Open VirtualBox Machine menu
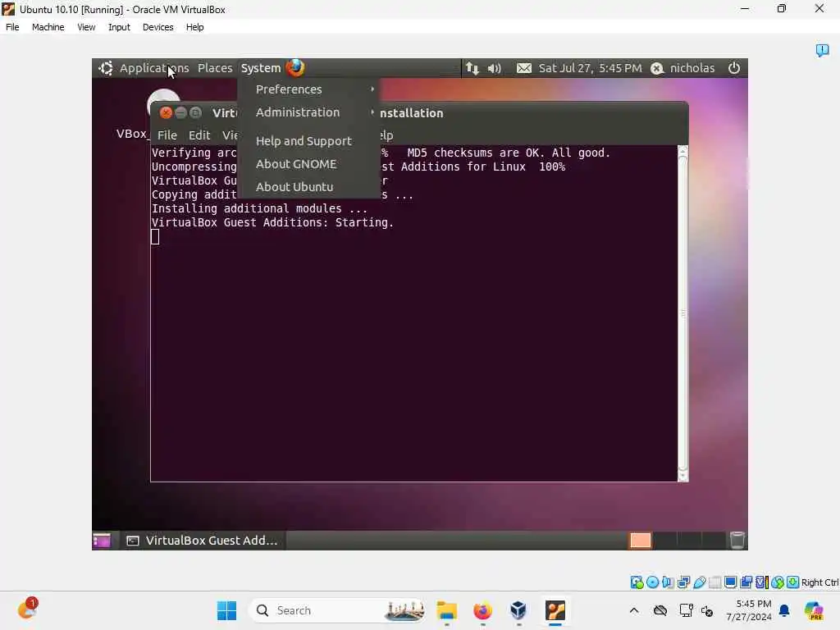Viewport: 840px width, 630px height. click(x=48, y=27)
